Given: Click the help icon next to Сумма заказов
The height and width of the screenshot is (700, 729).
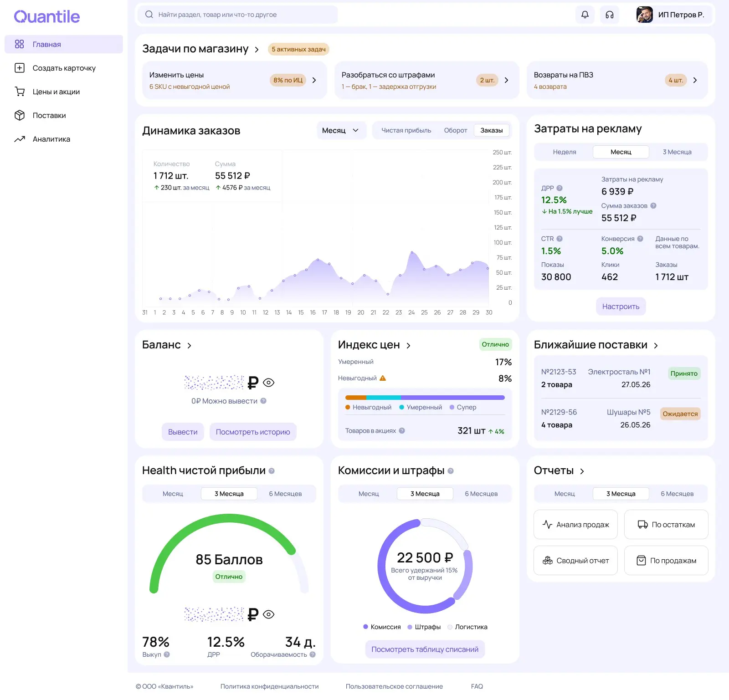Looking at the screenshot, I should tap(653, 205).
